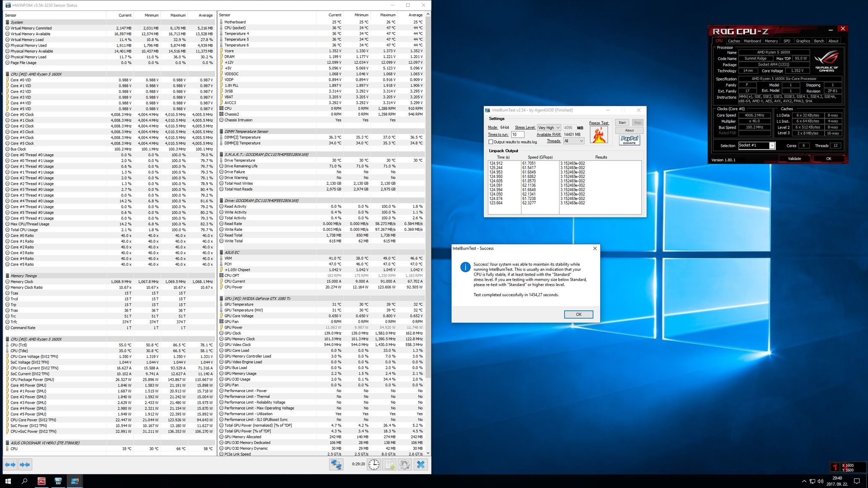Click the Validate button in CPU-Z

pos(794,159)
